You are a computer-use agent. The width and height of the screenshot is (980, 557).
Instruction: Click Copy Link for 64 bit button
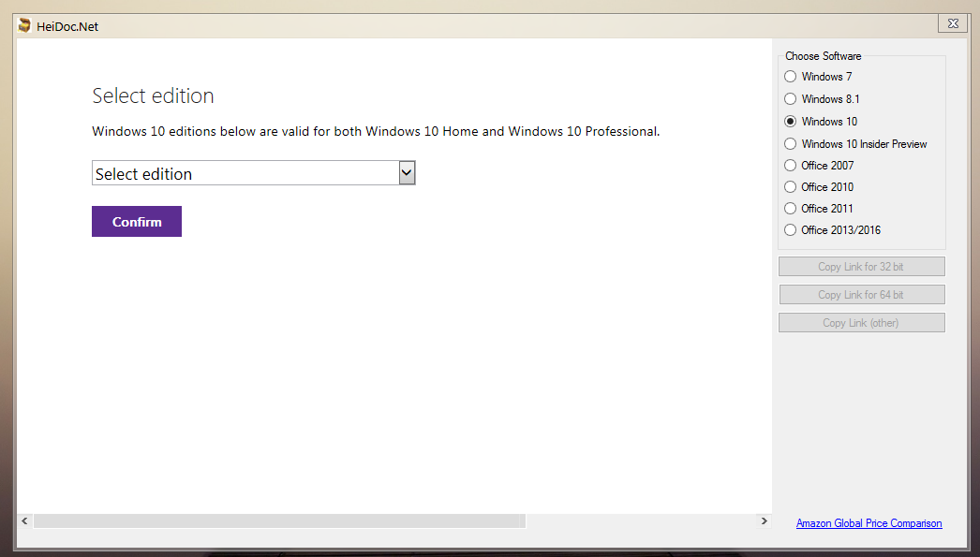[861, 295]
